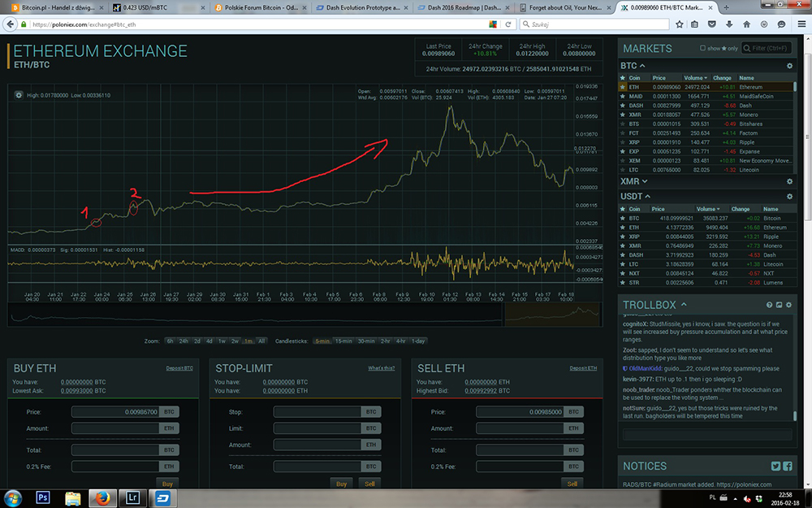Open Firefox hamburger menu
Viewport: 812px width, 508px height.
click(x=801, y=24)
